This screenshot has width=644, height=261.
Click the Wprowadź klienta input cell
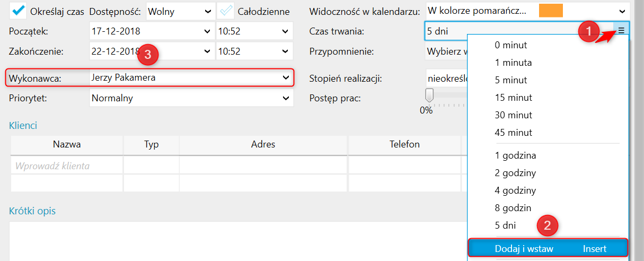coord(66,166)
